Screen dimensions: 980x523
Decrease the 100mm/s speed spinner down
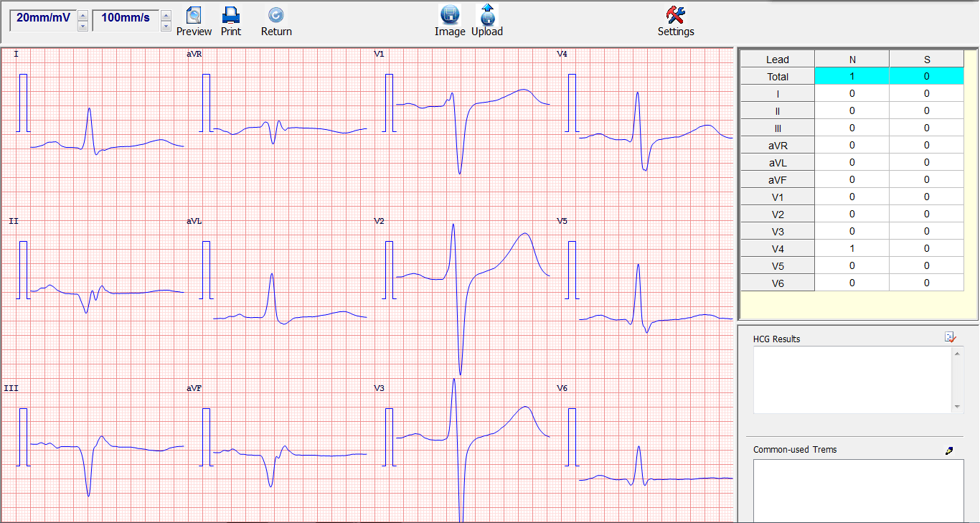point(166,26)
